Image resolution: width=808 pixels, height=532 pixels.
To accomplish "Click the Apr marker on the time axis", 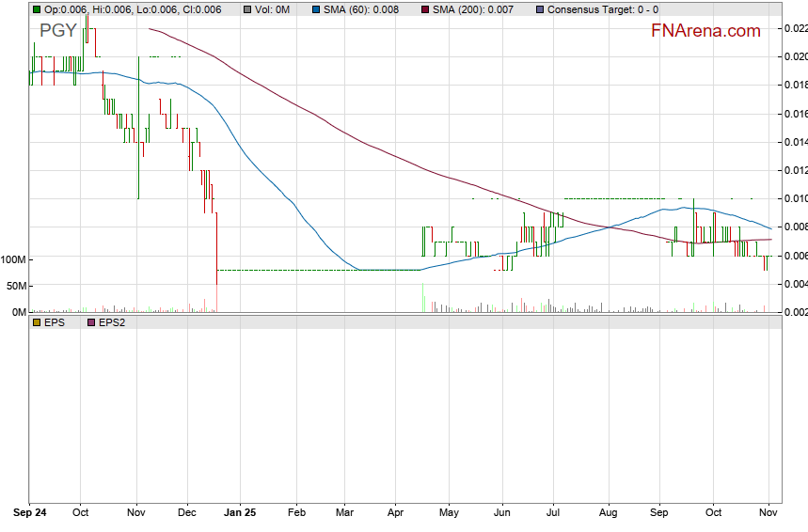I will (394, 513).
